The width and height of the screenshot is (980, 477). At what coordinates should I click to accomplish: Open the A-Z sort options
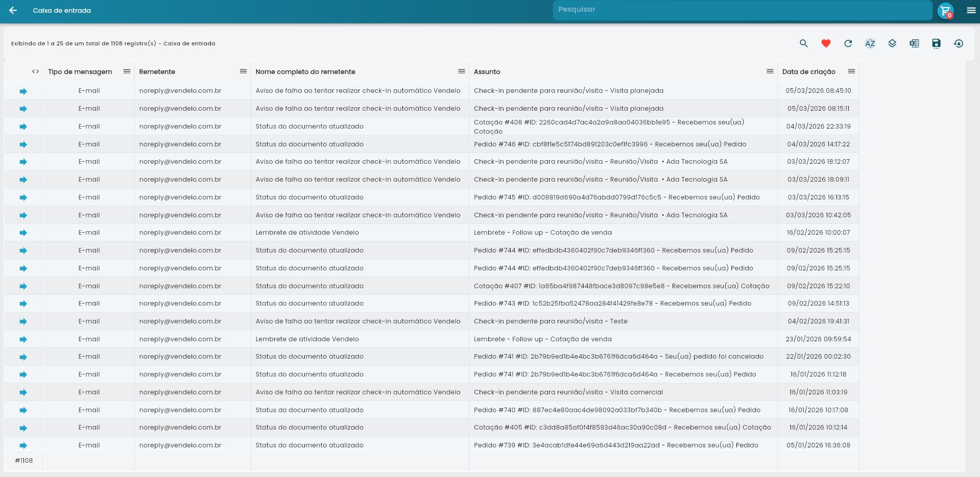(870, 44)
